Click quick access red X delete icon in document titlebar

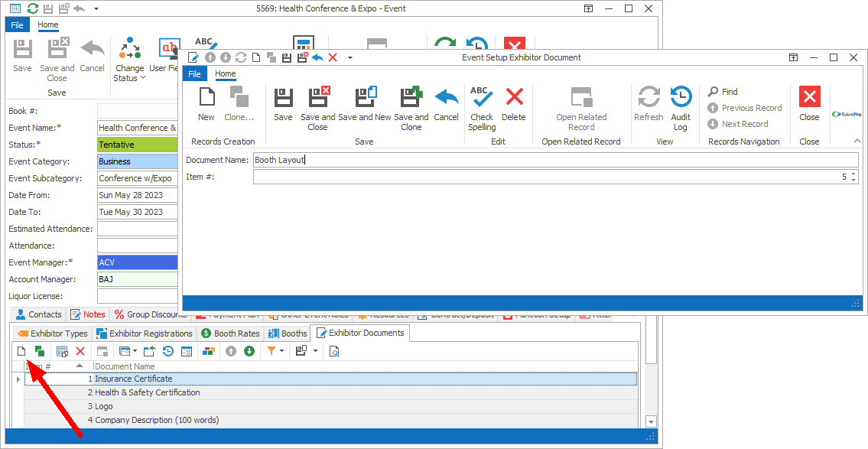click(333, 57)
